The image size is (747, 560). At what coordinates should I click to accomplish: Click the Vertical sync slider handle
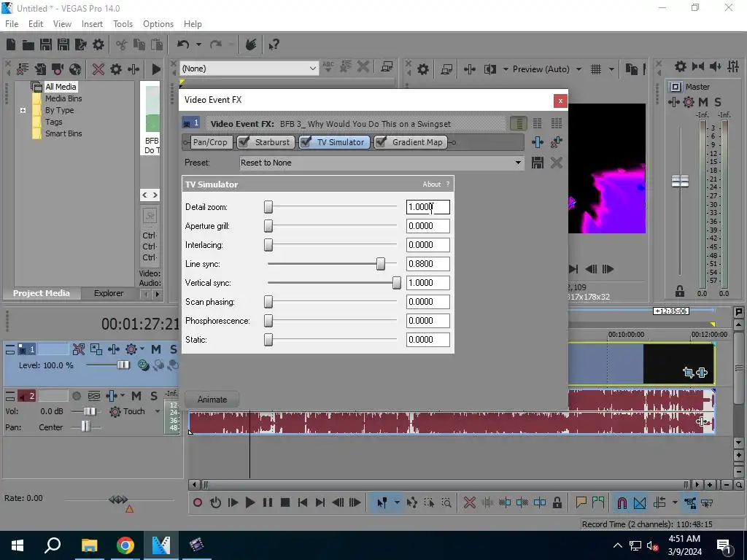396,283
